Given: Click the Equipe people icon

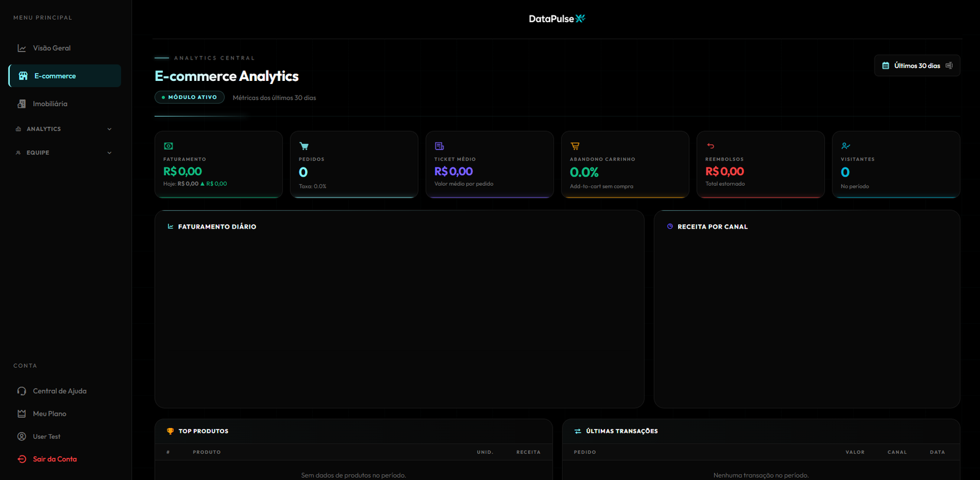Looking at the screenshot, I should [x=18, y=153].
